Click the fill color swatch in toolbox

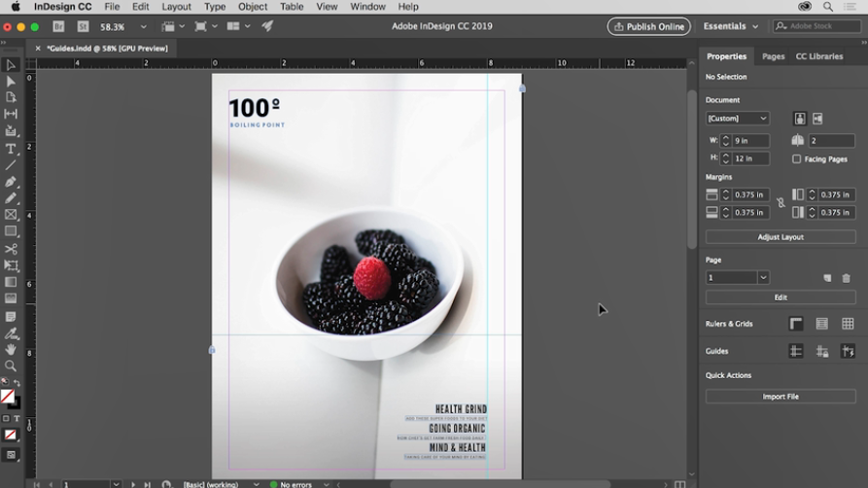(7, 396)
